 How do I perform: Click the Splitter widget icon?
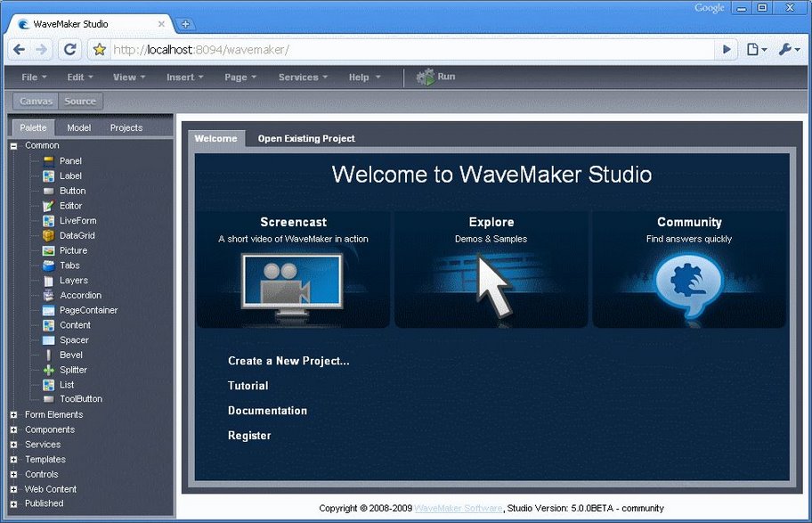pyautogui.click(x=48, y=370)
